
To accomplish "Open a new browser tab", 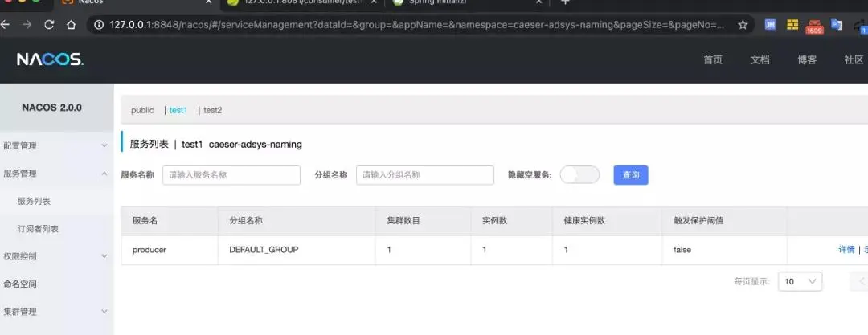I will click(565, 2).
